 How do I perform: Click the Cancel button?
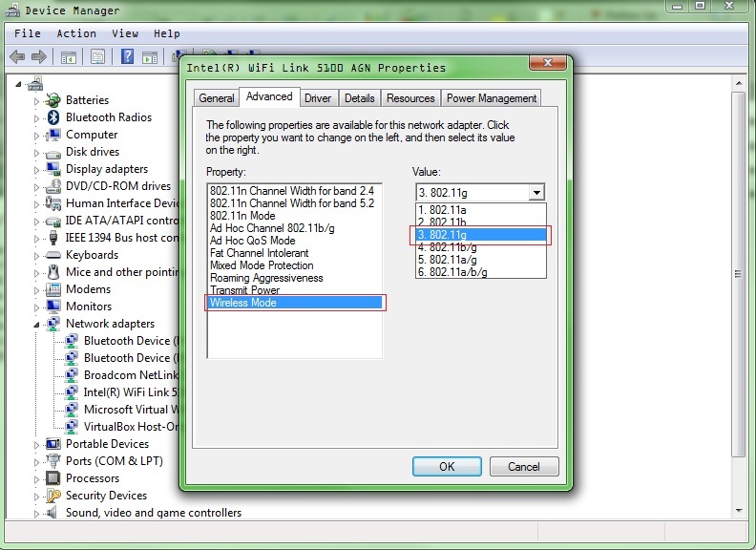[523, 467]
